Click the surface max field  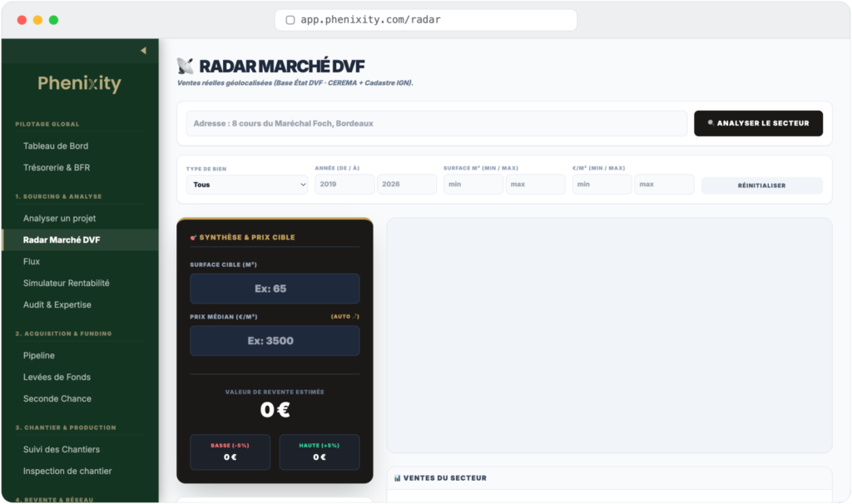(535, 185)
